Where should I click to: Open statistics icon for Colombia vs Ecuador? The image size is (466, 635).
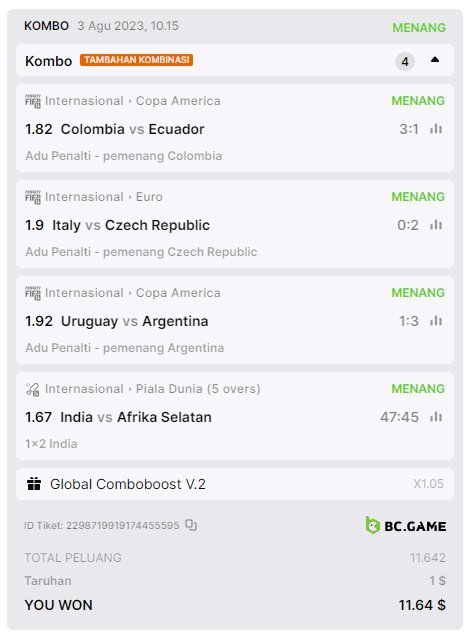[x=436, y=129]
